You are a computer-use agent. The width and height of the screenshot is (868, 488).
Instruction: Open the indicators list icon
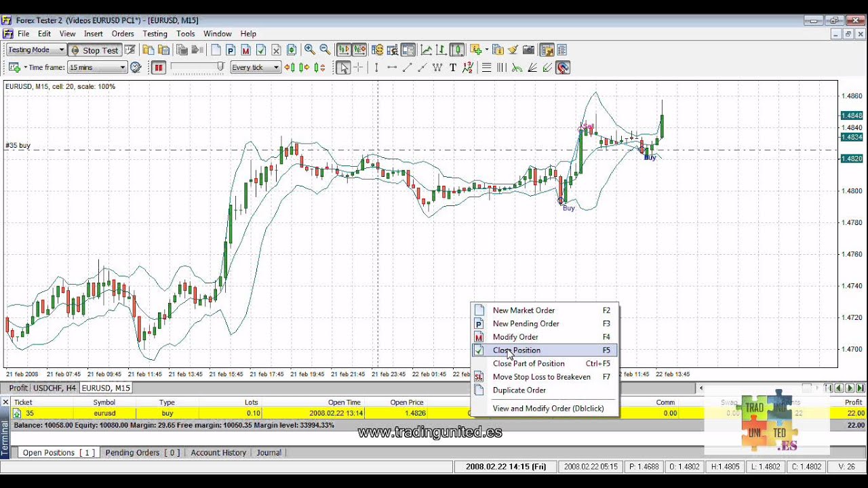pos(498,49)
